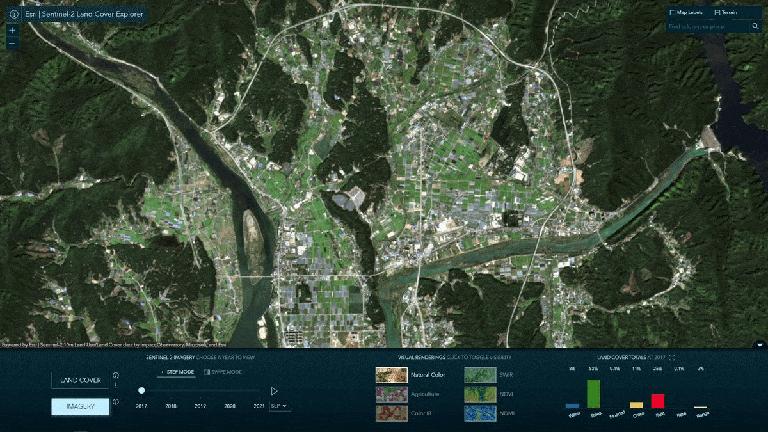Screen dimensions: 768x432
Task: Collapse the bottom panel using corner toggle
Action: pos(760,344)
